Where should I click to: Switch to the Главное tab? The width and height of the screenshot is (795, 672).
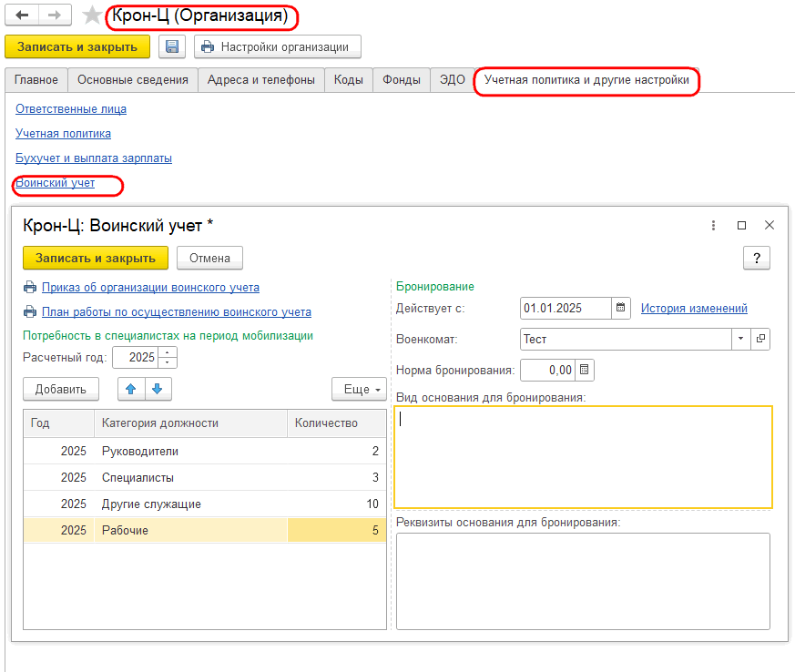click(x=36, y=80)
